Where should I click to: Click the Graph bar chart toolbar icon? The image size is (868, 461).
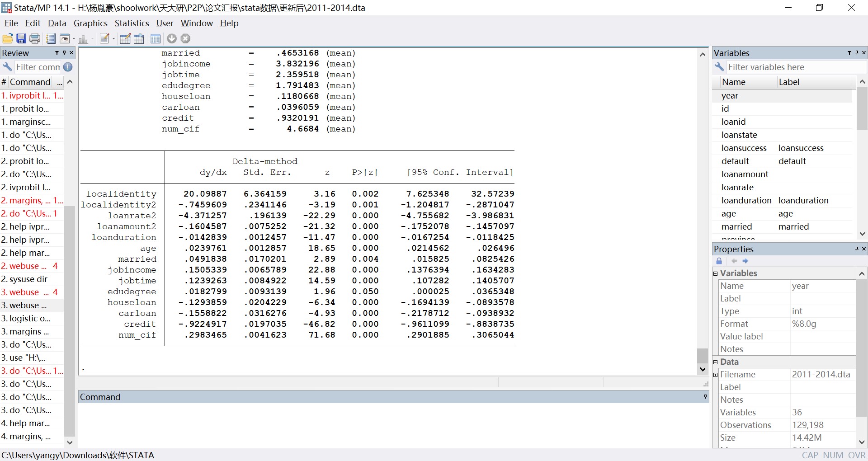click(x=83, y=39)
